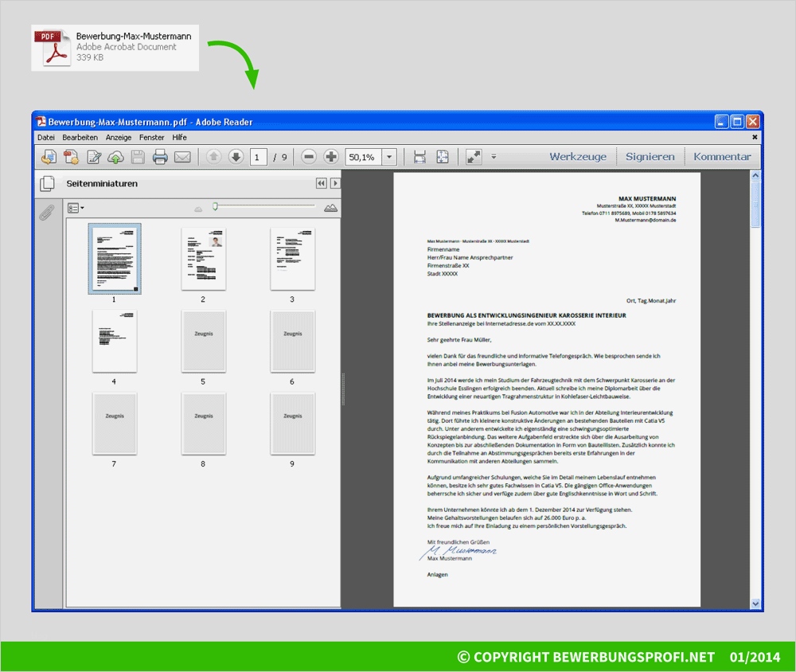Viewport: 796px width, 672px height.
Task: Print the document using the printer icon
Action: click(158, 157)
